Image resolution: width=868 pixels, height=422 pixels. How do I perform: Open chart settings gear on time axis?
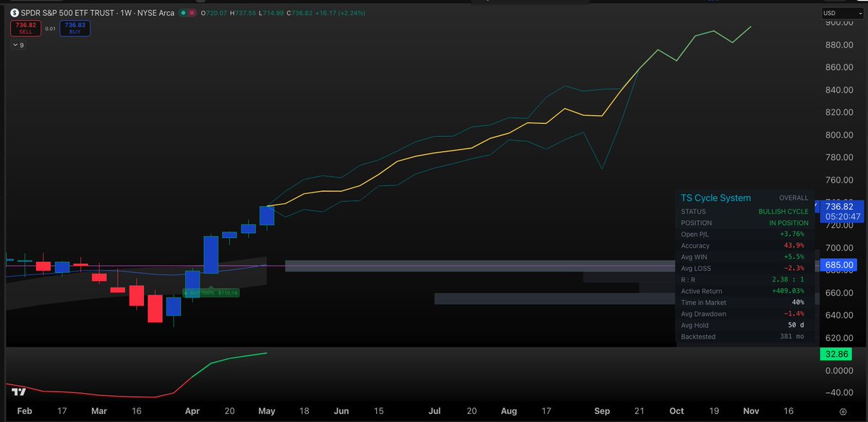point(843,411)
